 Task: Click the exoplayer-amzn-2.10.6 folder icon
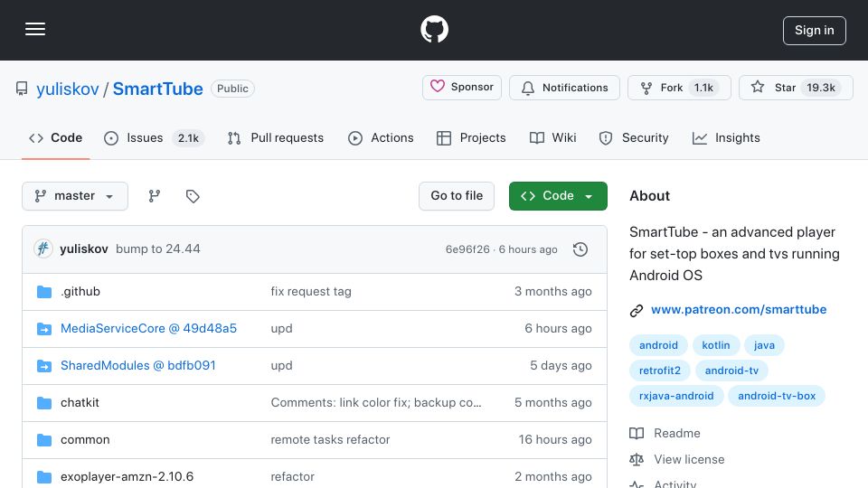(44, 477)
